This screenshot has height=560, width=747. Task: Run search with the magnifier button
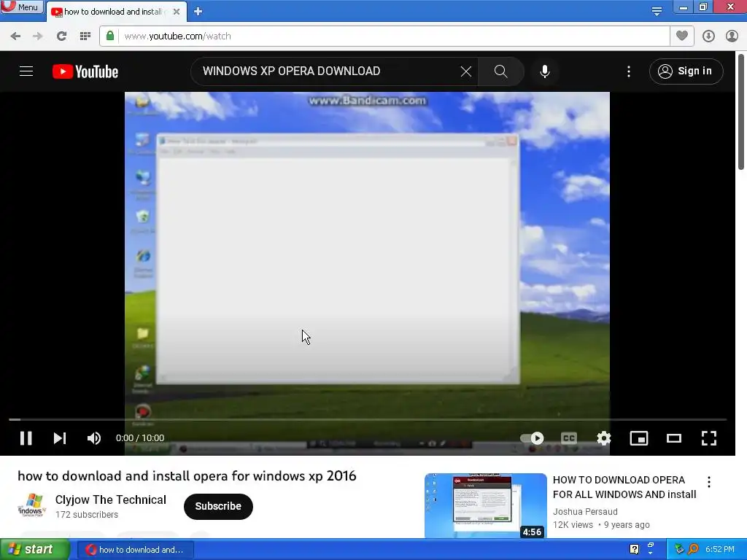point(500,71)
